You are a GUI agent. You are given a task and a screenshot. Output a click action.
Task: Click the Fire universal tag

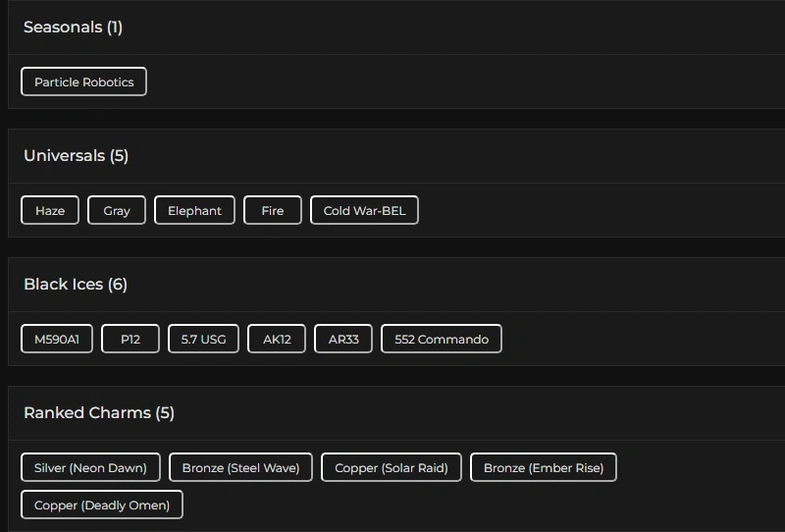(273, 210)
